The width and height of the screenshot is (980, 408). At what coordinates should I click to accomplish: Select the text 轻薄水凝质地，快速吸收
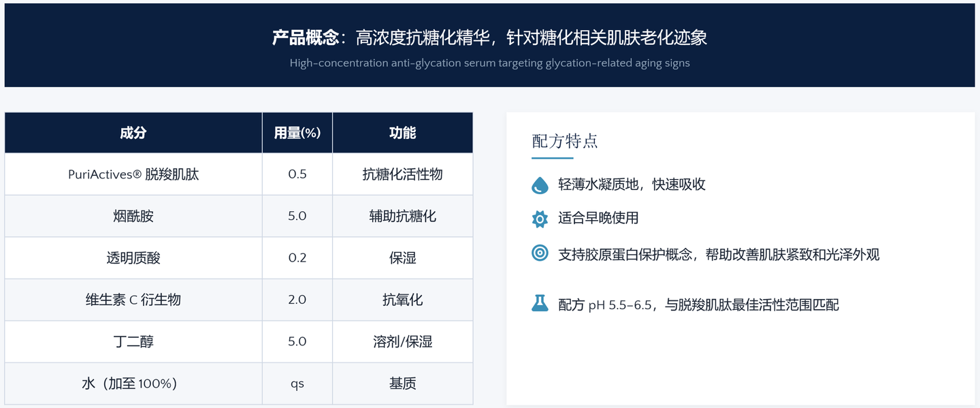(632, 185)
